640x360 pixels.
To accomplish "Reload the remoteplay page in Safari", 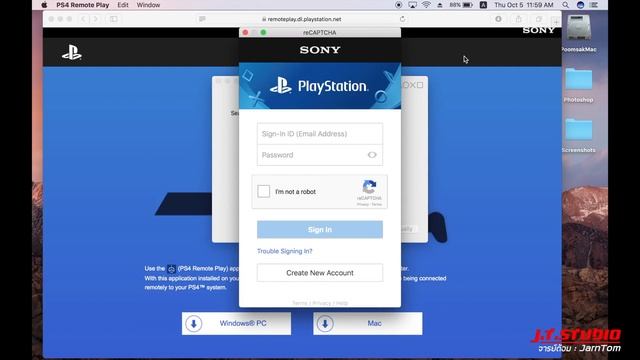I will (402, 19).
